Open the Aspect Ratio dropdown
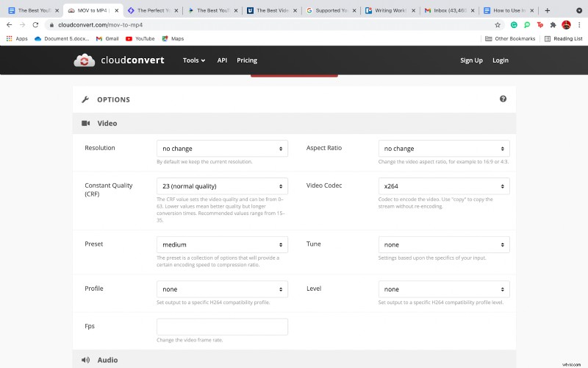The height and width of the screenshot is (368, 588). click(444, 149)
